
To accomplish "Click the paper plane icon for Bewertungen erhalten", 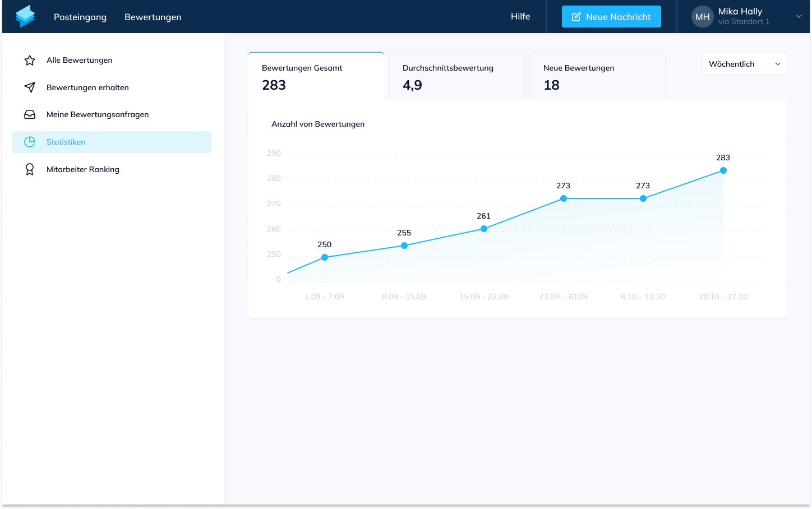I will 30,87.
